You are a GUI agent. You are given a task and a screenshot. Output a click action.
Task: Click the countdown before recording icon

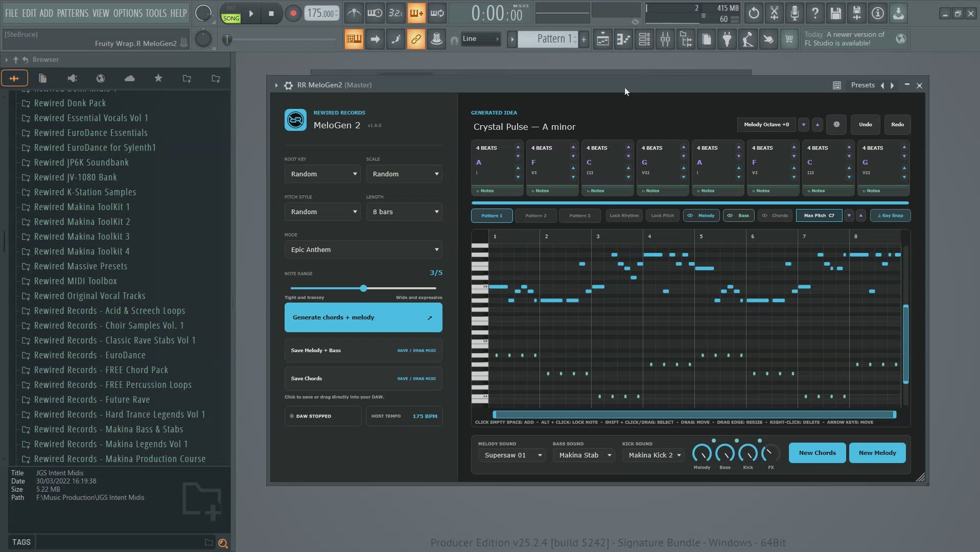pos(395,13)
